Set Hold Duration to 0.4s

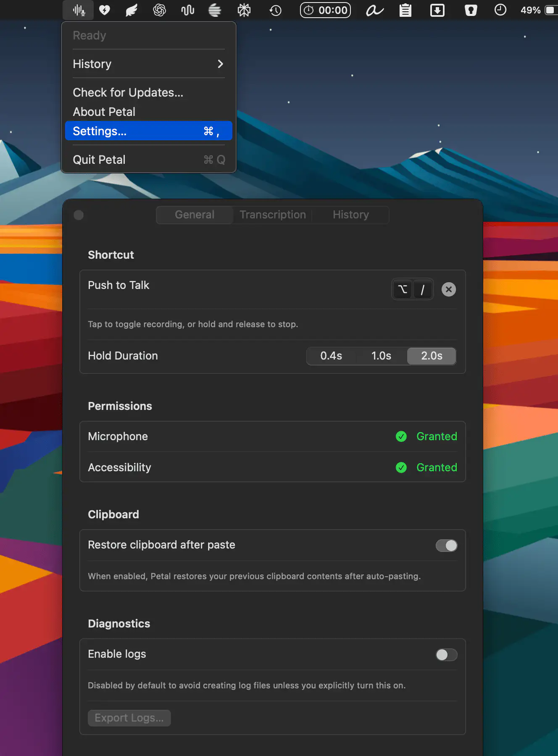[331, 356]
